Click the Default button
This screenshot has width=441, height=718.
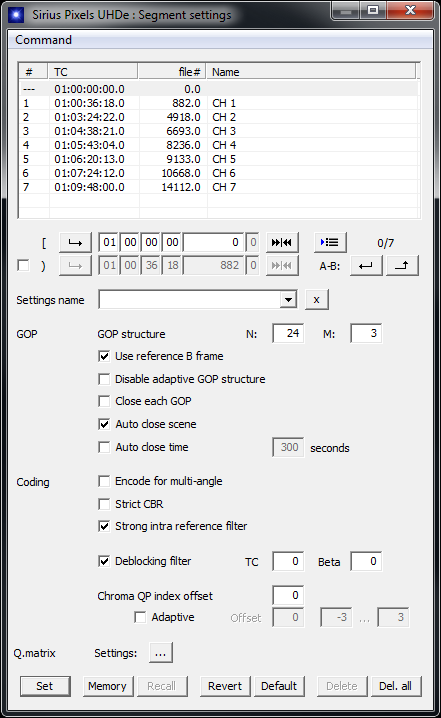(279, 686)
